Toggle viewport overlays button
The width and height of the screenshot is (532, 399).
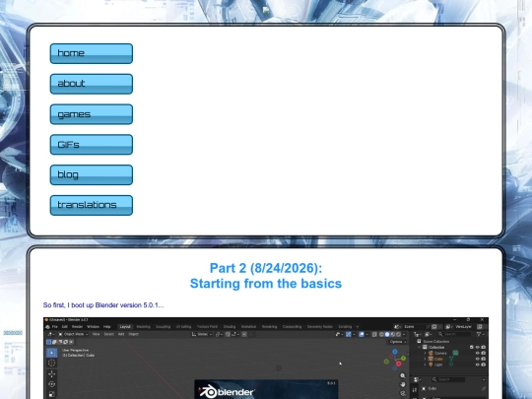click(362, 334)
